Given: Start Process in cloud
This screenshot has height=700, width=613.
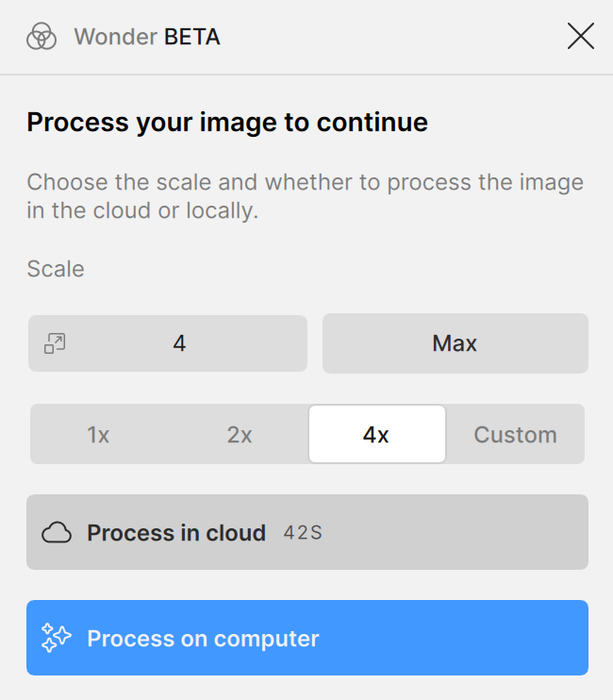Looking at the screenshot, I should (176, 533).
